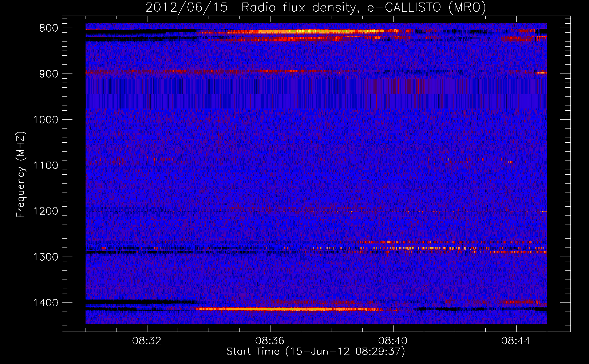Click the 1000 frequency tick label

coord(46,120)
